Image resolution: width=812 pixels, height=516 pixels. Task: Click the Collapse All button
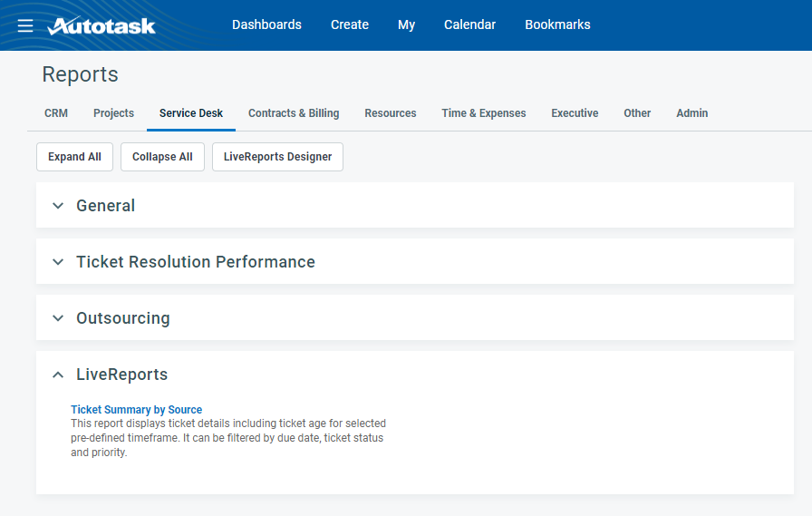point(162,157)
